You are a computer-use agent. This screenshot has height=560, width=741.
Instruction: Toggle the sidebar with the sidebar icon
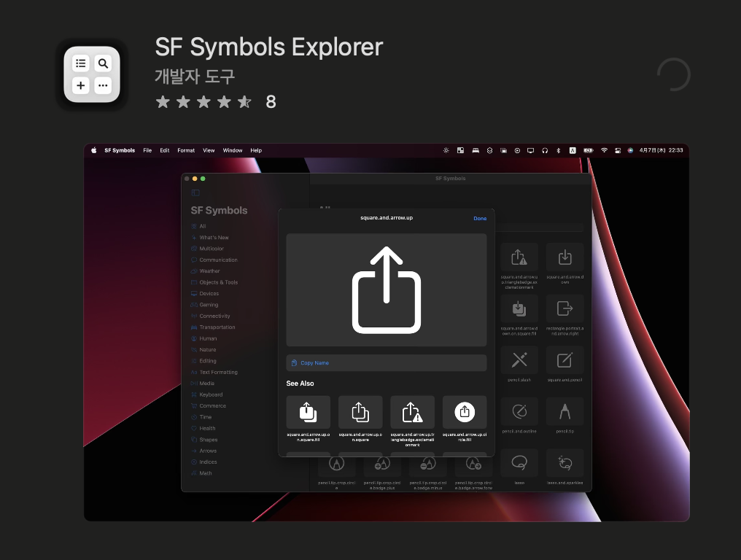point(195,192)
